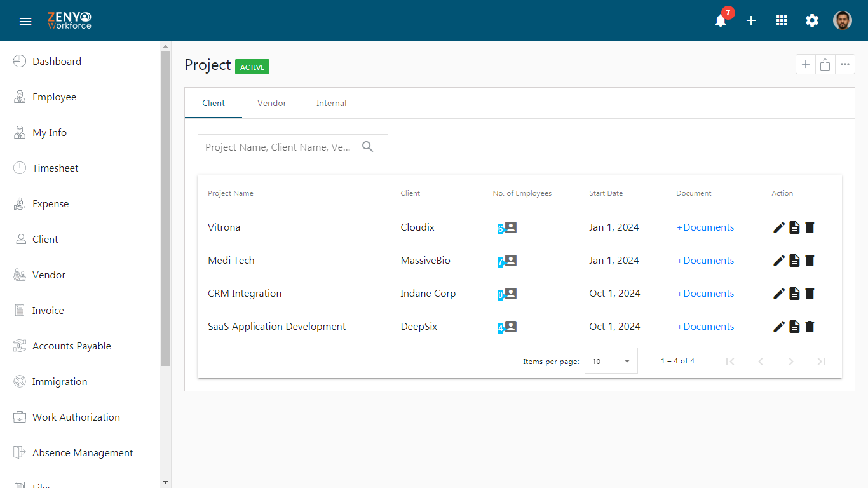Go to the previous page of results
Viewport: 868px width, 488px height.
(761, 362)
